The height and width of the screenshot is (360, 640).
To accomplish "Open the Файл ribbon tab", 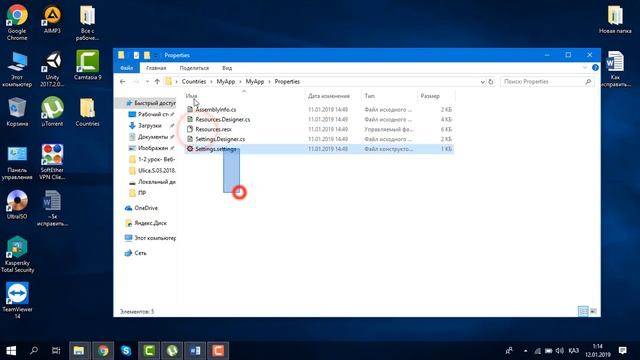I will (x=127, y=68).
